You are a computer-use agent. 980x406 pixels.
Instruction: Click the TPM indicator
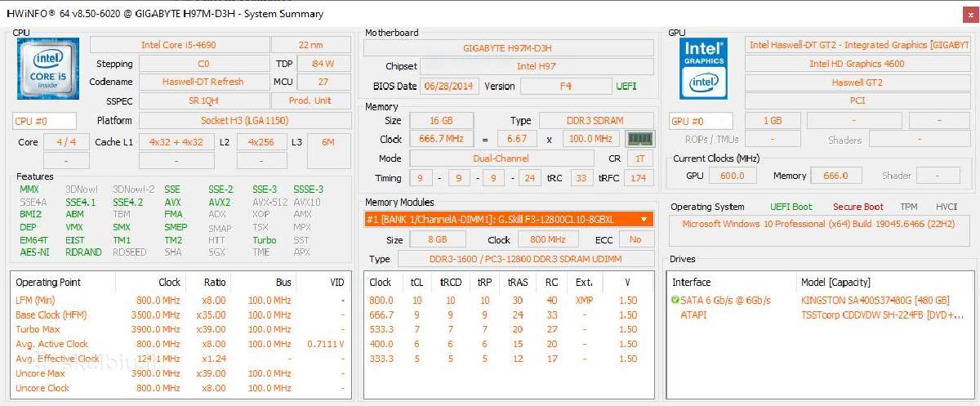(x=909, y=207)
